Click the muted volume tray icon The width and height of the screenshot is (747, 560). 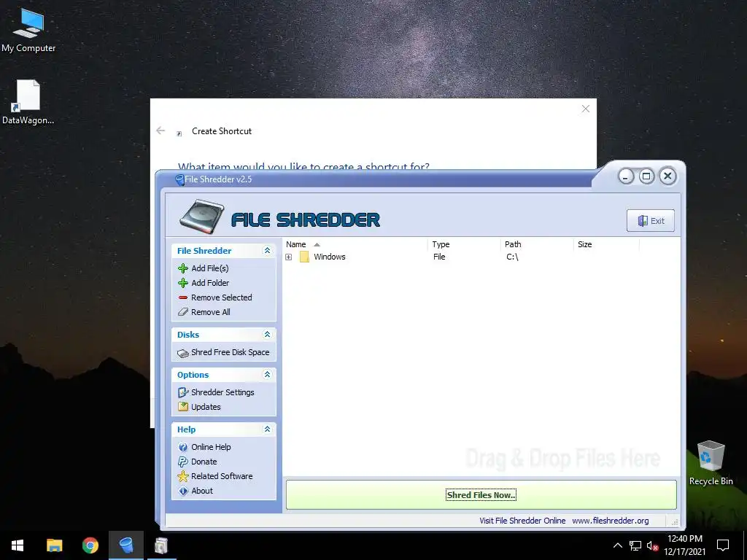click(652, 545)
